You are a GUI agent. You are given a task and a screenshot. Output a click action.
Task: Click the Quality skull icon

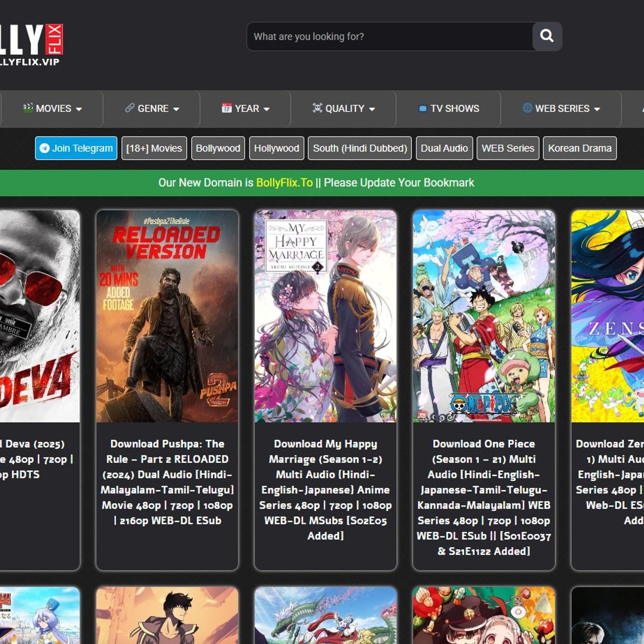317,108
